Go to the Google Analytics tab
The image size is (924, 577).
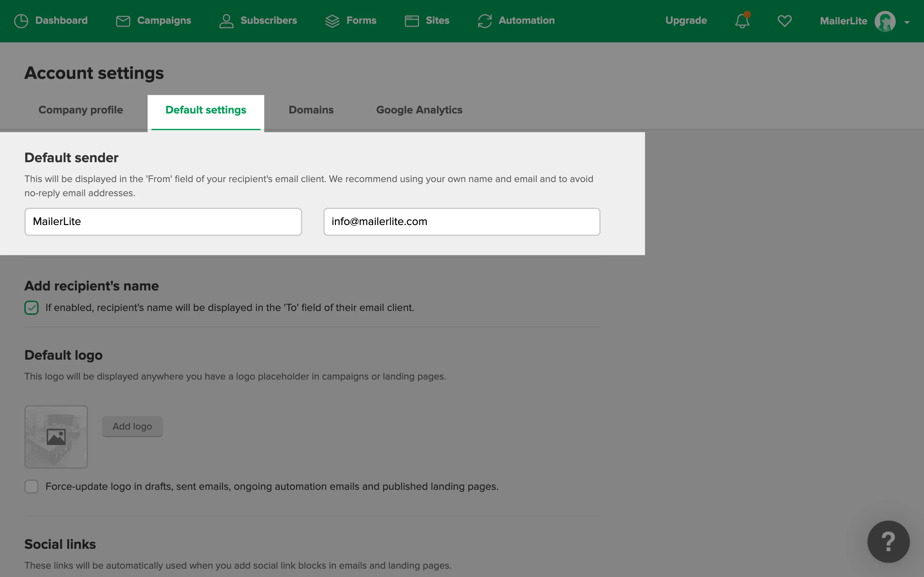(419, 110)
